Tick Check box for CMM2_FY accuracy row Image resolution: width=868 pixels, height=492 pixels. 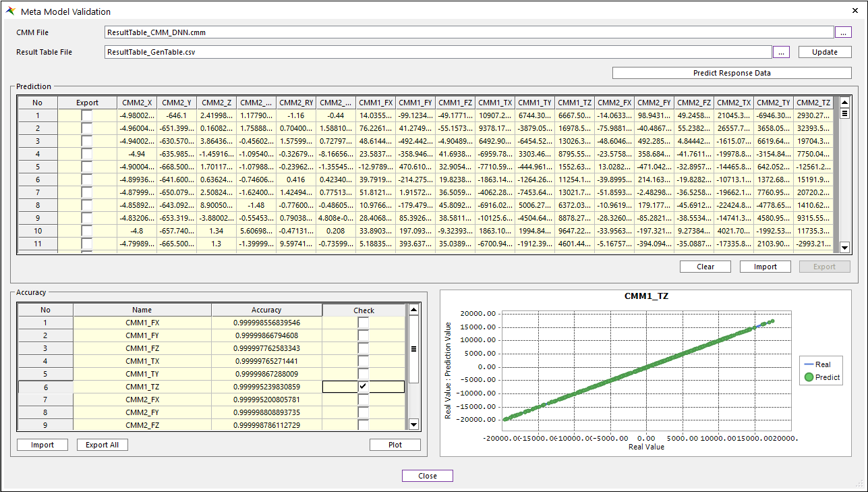coord(364,412)
